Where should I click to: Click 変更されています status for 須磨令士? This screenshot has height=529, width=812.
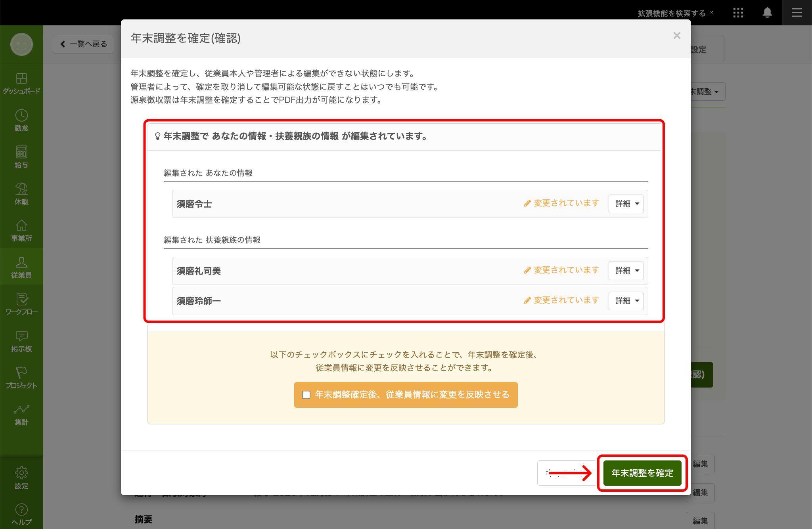pos(561,203)
